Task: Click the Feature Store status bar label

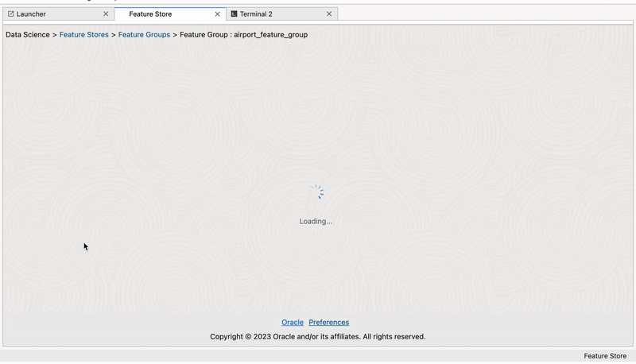Action: tap(605, 356)
